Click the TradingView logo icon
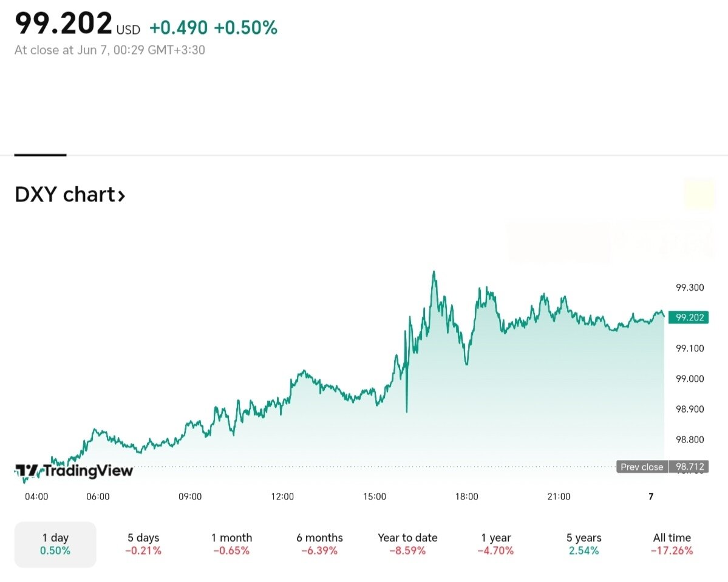 click(28, 471)
